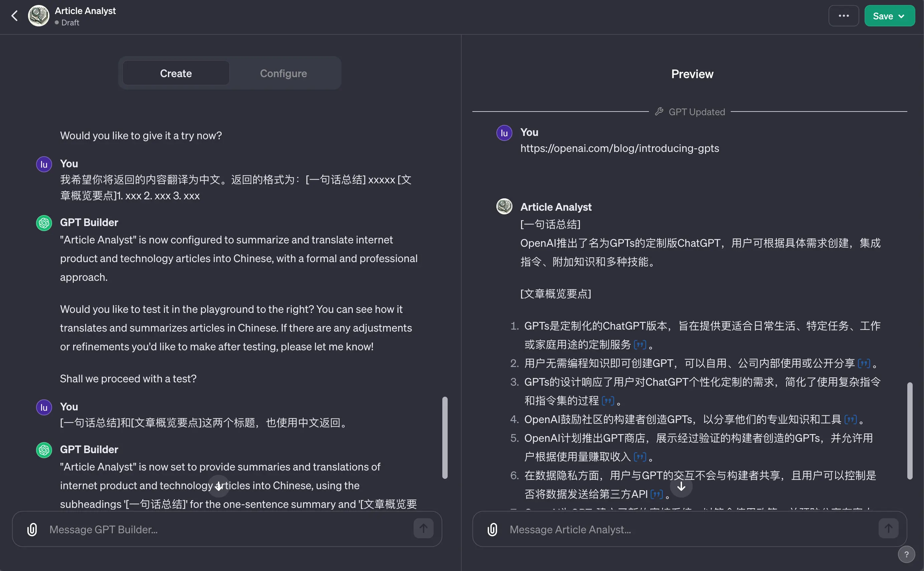Screen dimensions: 924x571
Task: Click scroll-to-bottom arrow in Create panel
Action: (x=219, y=486)
